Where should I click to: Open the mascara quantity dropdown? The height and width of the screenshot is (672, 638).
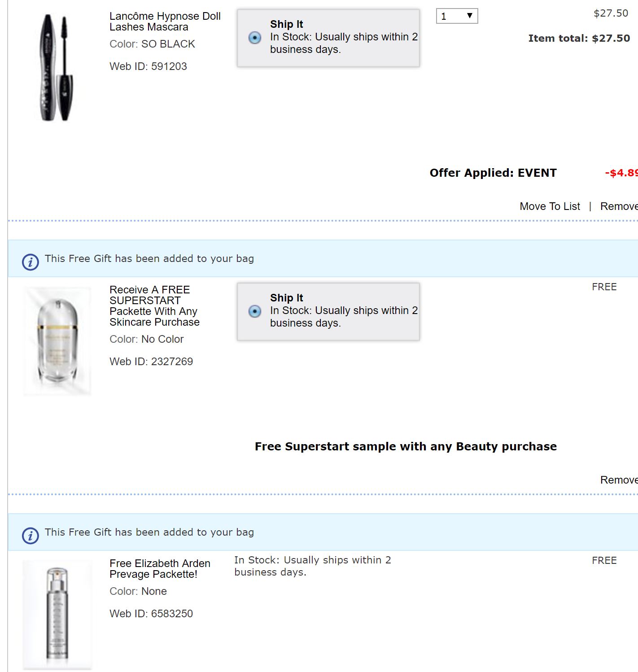(457, 16)
